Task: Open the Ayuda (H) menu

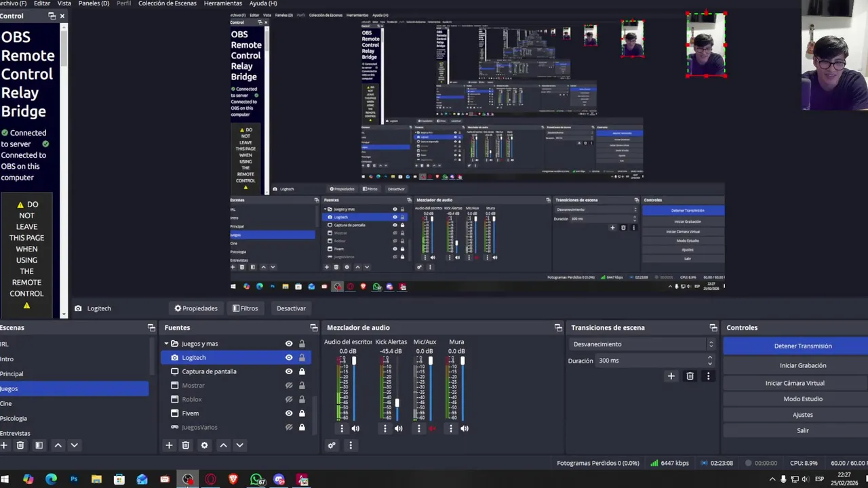Action: pos(263,3)
